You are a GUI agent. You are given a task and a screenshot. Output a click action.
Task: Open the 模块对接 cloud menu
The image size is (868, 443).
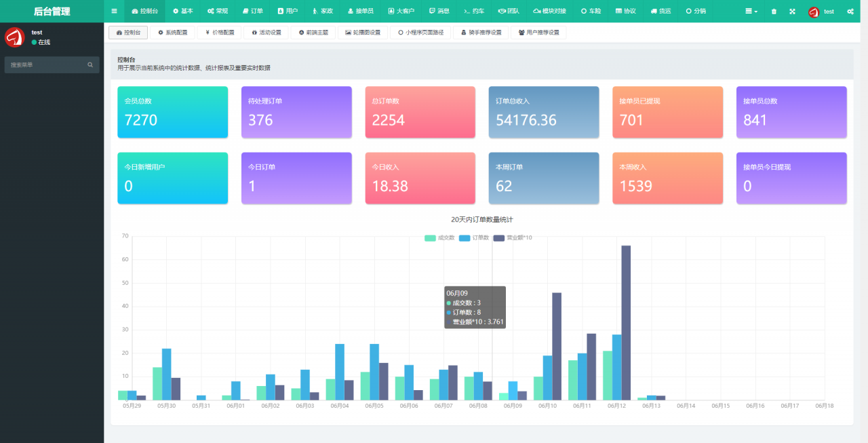(549, 12)
